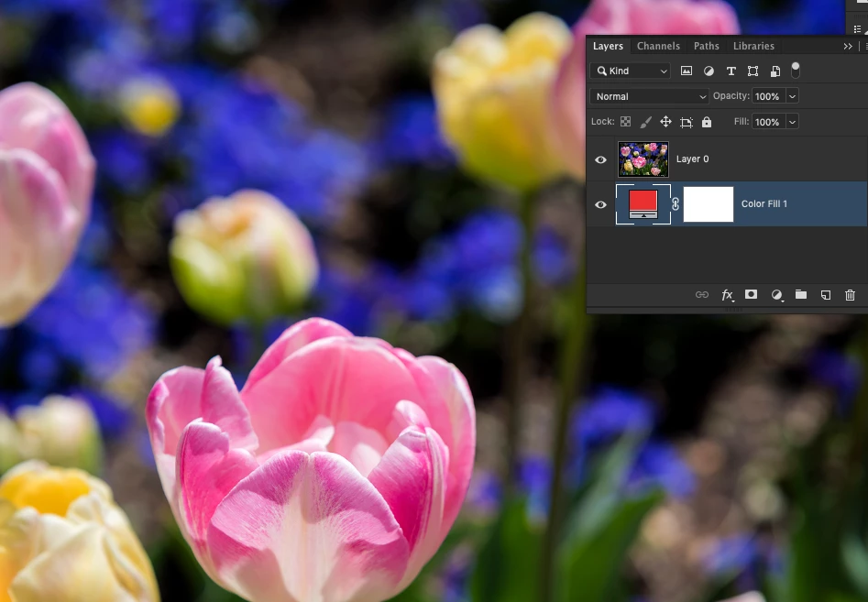Image resolution: width=868 pixels, height=602 pixels.
Task: Click red Color Fill 1 swatch thumbnail
Action: [x=643, y=204]
